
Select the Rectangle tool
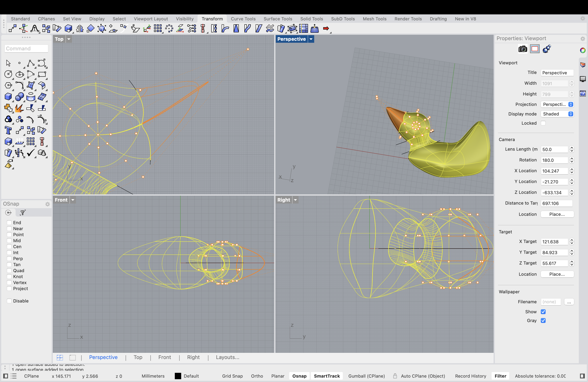click(42, 74)
